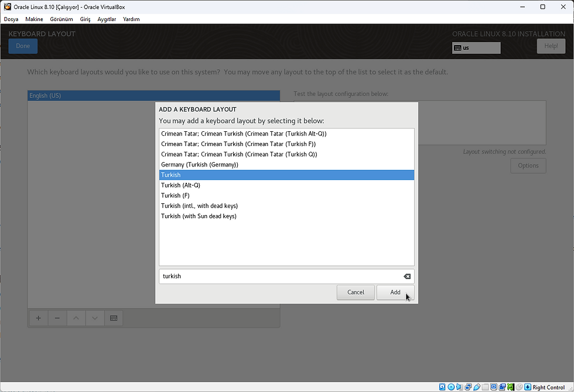Select Crimean Tatar (Turkish F) layout
Image resolution: width=574 pixels, height=392 pixels.
(286, 144)
